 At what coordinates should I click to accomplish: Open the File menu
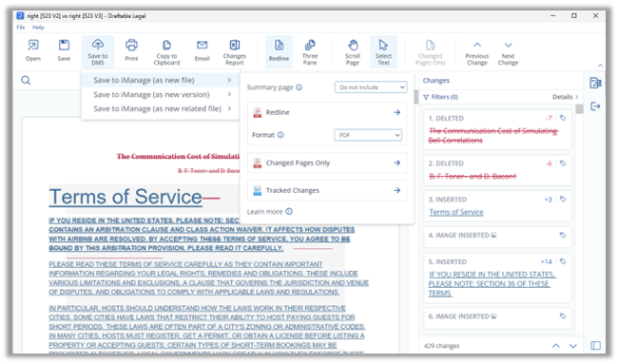click(21, 28)
